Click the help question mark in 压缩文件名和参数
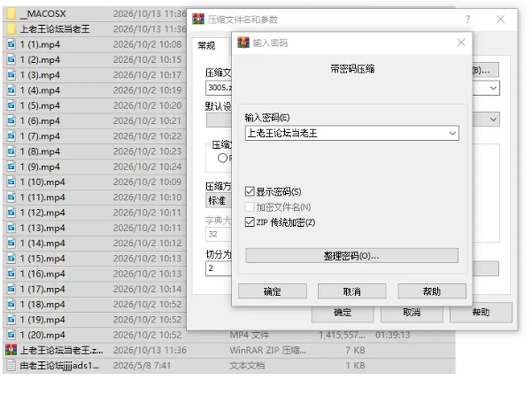532x403 pixels. coord(468,19)
